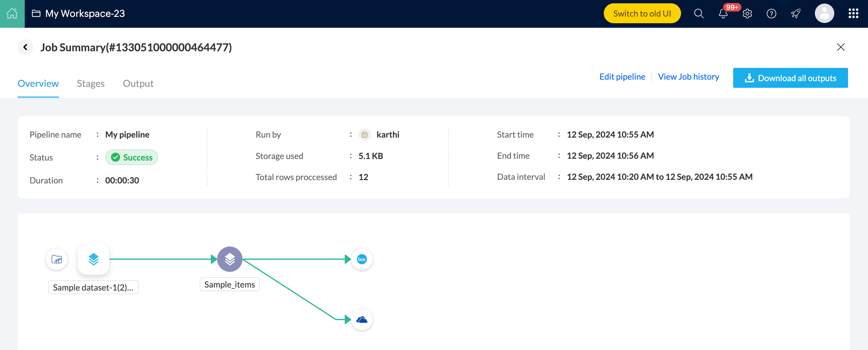Go back using the chevron arrow
The height and width of the screenshot is (350, 868).
[25, 47]
